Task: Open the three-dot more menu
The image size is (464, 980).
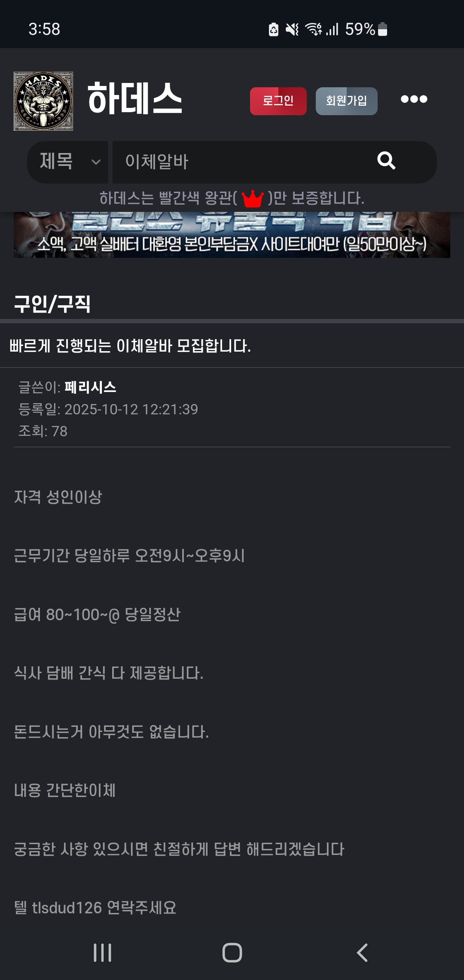Action: [x=414, y=99]
